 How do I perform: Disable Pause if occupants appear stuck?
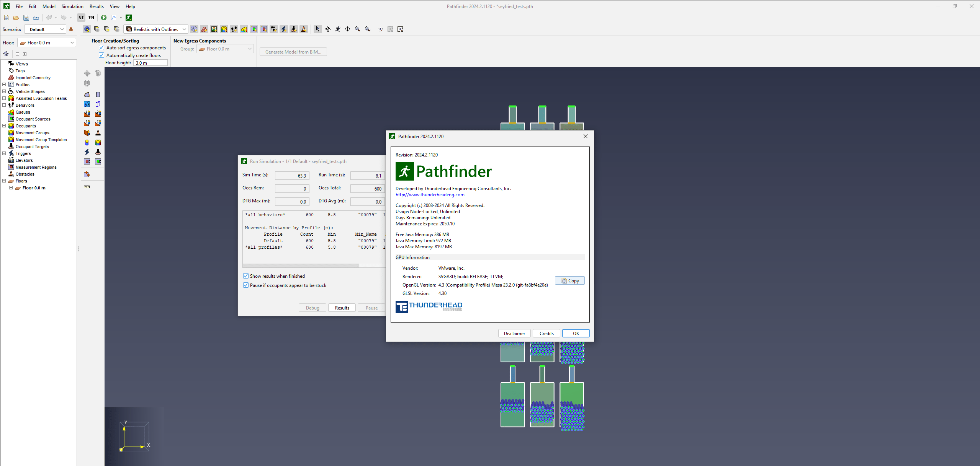pyautogui.click(x=246, y=285)
